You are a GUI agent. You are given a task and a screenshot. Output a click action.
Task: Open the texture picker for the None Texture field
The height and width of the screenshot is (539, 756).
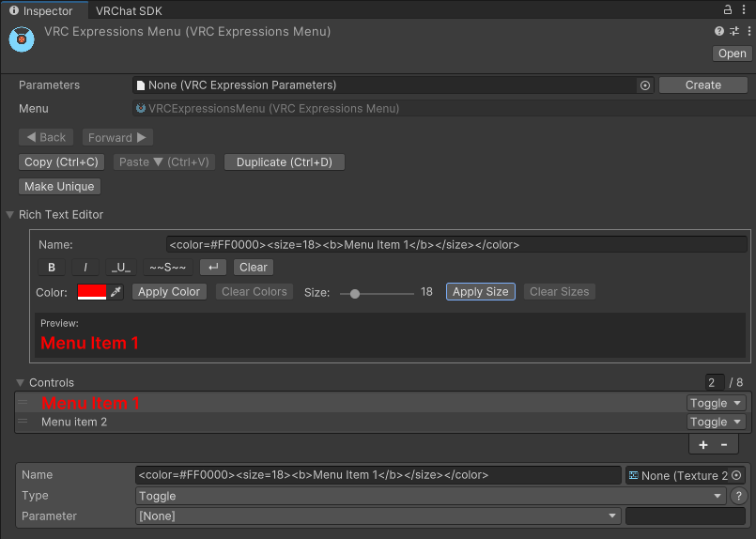[x=736, y=475]
